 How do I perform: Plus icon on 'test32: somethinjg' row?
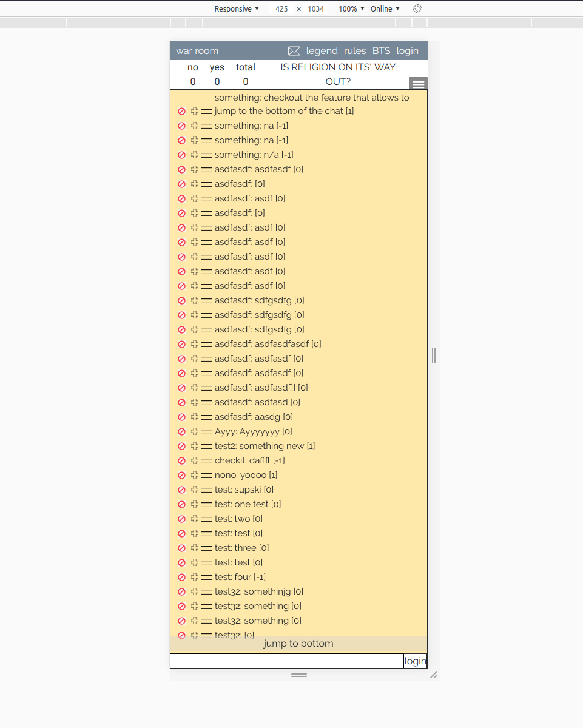195,591
